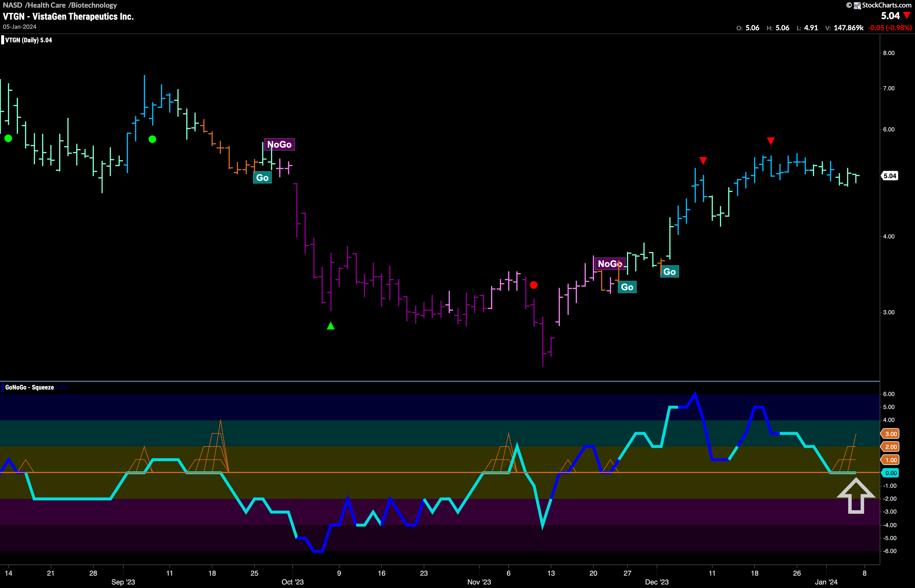Click the Jan '24 time axis label
The width and height of the screenshot is (915, 588).
tap(826, 582)
